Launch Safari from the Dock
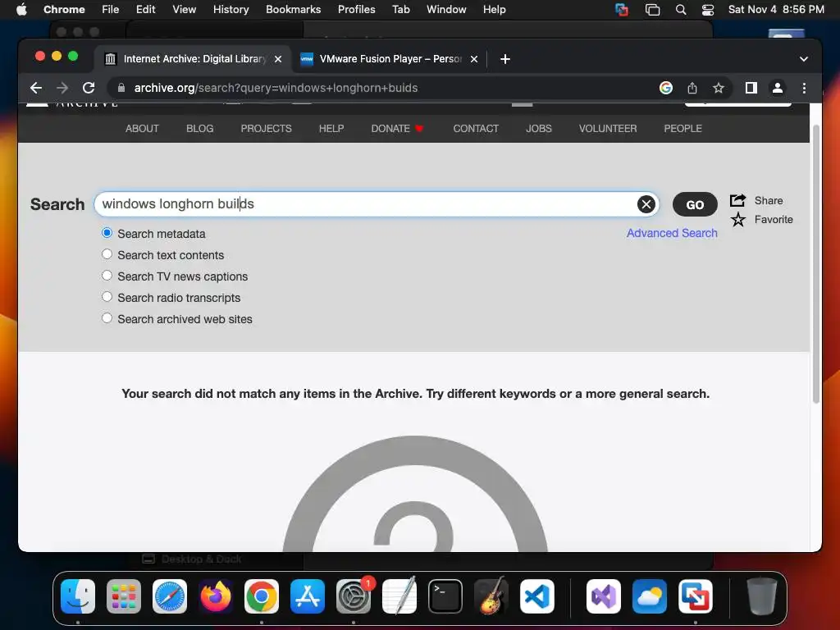Image resolution: width=840 pixels, height=630 pixels. [170, 596]
